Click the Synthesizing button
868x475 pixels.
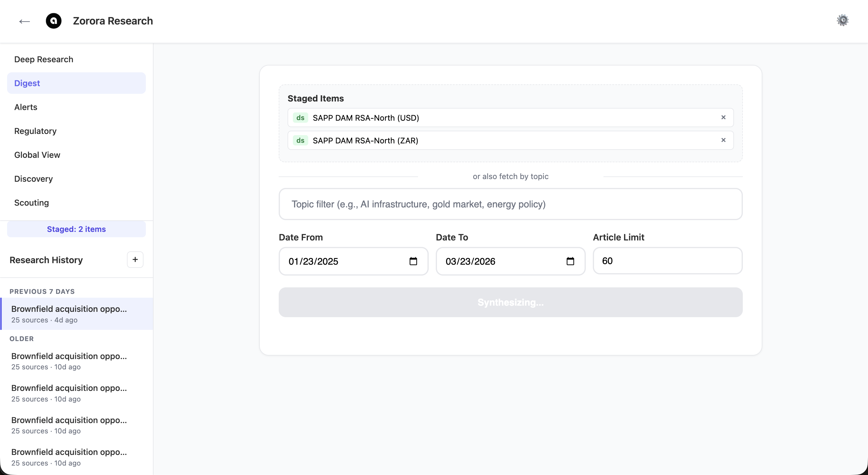tap(510, 302)
